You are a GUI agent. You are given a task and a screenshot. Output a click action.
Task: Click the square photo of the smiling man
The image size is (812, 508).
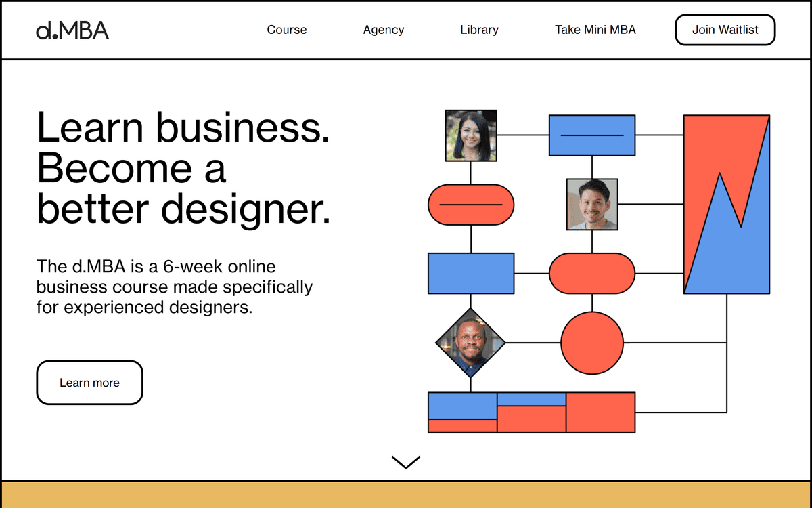pos(592,205)
